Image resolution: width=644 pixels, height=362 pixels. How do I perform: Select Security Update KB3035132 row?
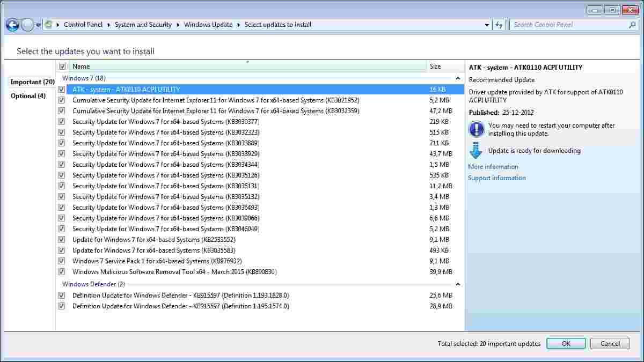click(x=260, y=197)
